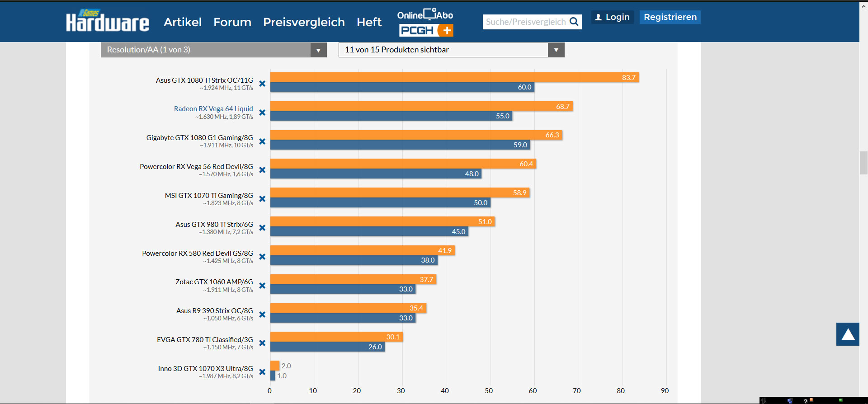Click the 51.0 value on the orange bar
This screenshot has width=868, height=404.
[x=485, y=222]
